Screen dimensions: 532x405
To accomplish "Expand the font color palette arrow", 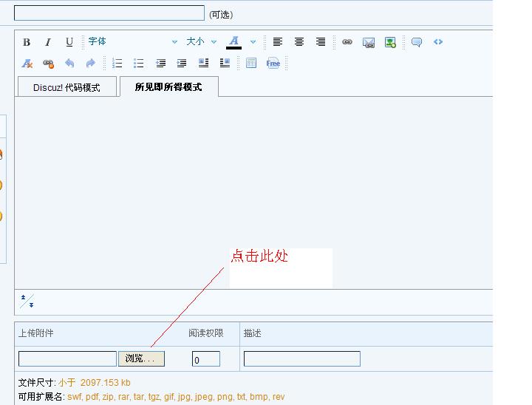I will [253, 41].
